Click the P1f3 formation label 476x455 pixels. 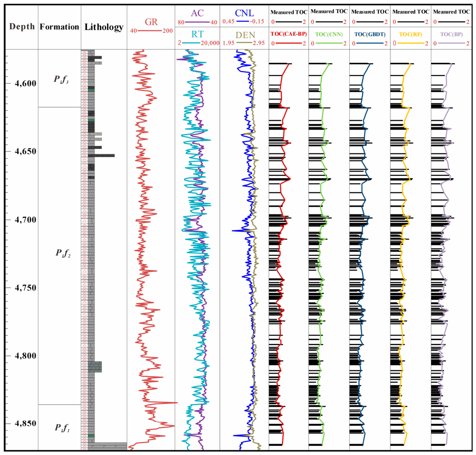(61, 80)
